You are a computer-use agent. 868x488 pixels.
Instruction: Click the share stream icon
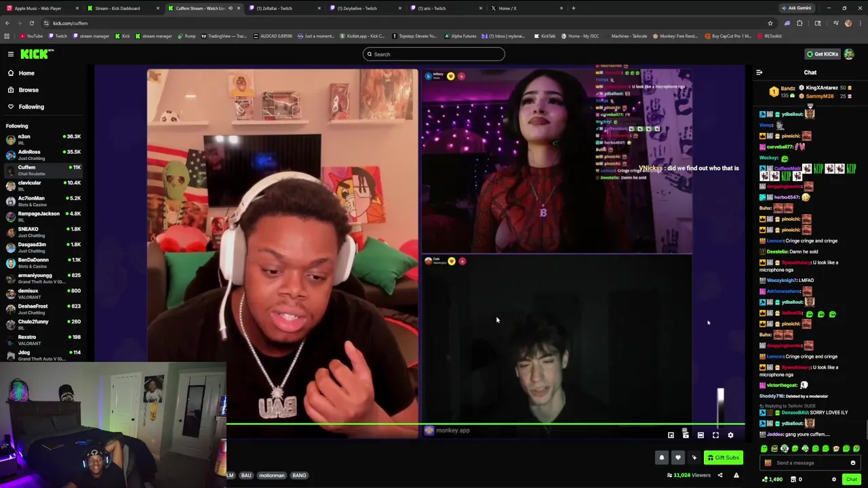coord(720,476)
